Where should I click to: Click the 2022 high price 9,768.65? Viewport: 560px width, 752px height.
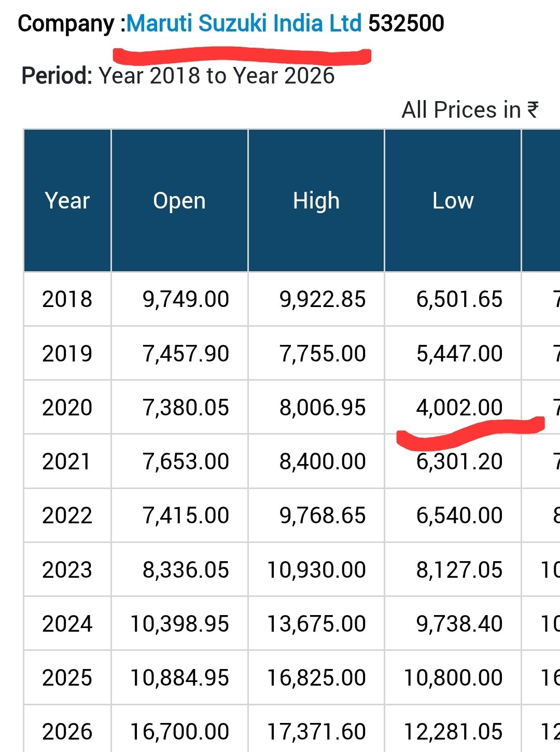pyautogui.click(x=323, y=516)
